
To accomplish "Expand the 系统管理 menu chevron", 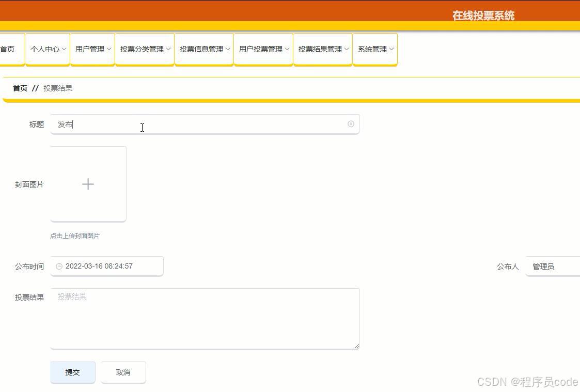I will click(x=391, y=49).
